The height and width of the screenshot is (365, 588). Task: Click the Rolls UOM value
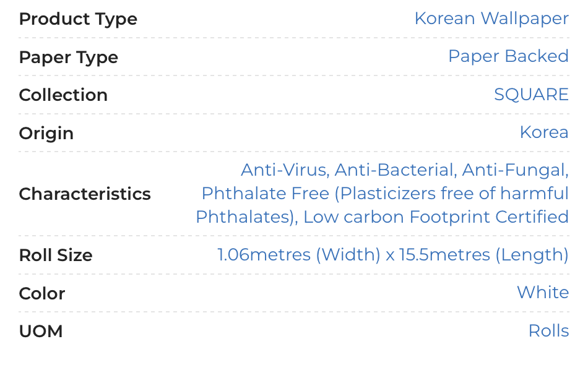548,331
